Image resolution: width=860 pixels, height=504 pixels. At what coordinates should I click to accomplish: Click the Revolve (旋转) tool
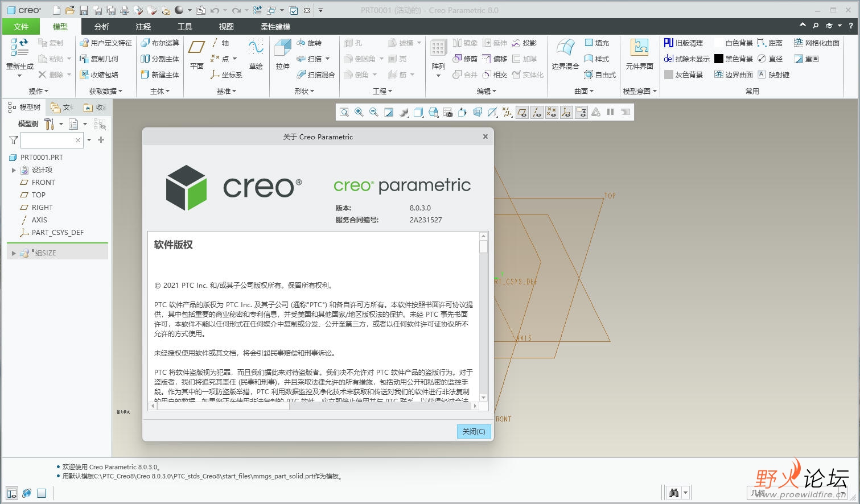click(310, 43)
